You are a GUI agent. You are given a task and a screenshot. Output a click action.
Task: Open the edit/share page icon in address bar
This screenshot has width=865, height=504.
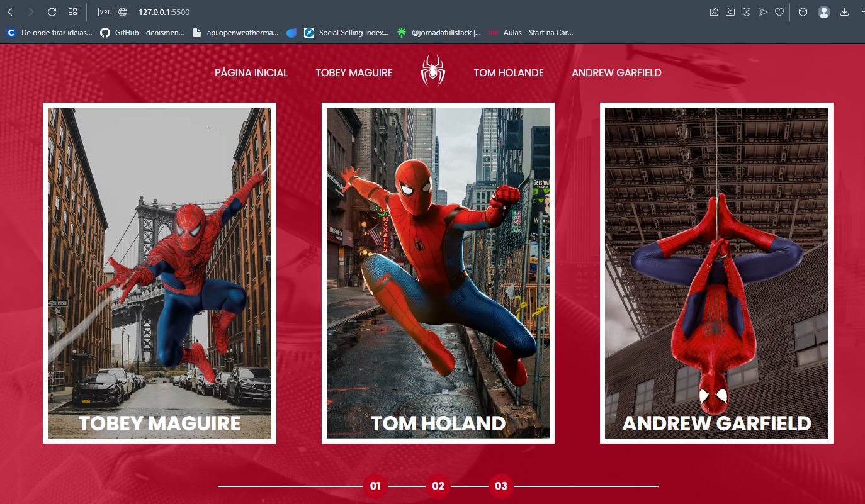click(713, 12)
